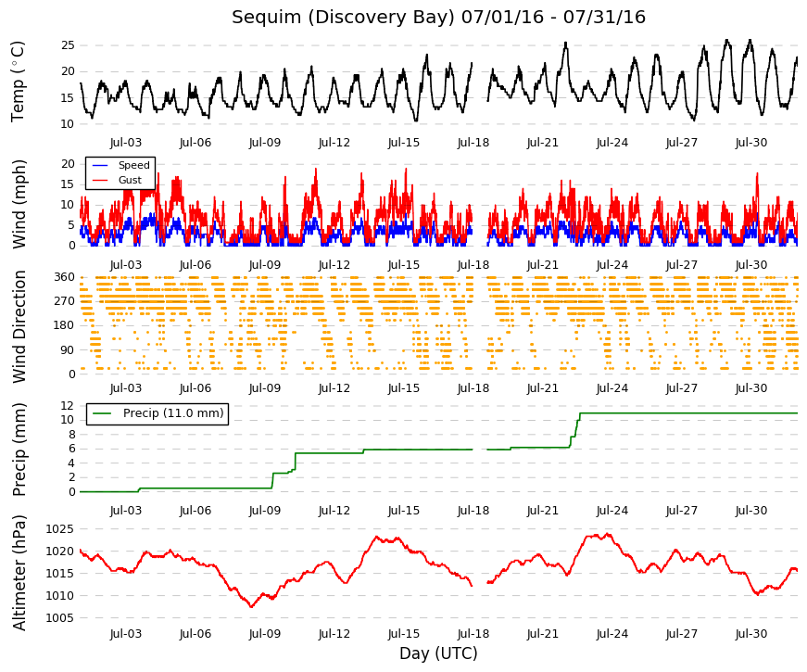Click the Wind (mph) axis label
This screenshot has width=807, height=672.
(19, 205)
